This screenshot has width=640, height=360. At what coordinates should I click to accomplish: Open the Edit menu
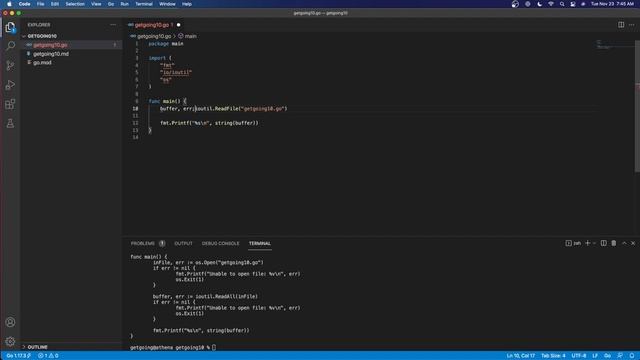(x=55, y=4)
